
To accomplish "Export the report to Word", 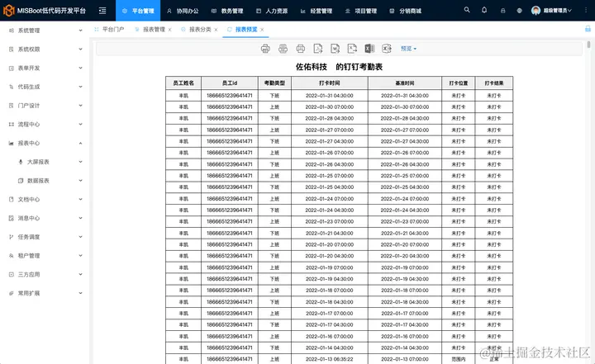I will click(x=335, y=49).
